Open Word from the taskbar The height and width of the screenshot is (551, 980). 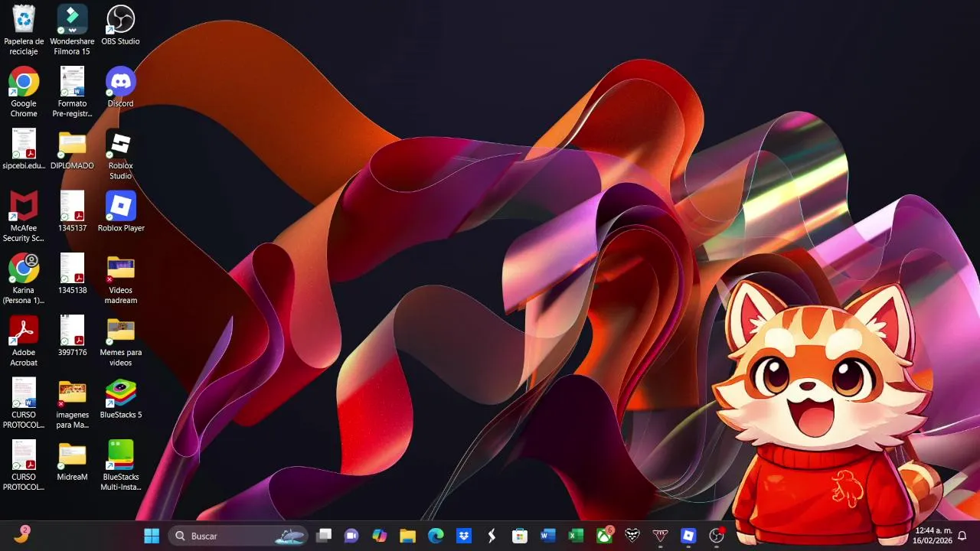(x=548, y=536)
